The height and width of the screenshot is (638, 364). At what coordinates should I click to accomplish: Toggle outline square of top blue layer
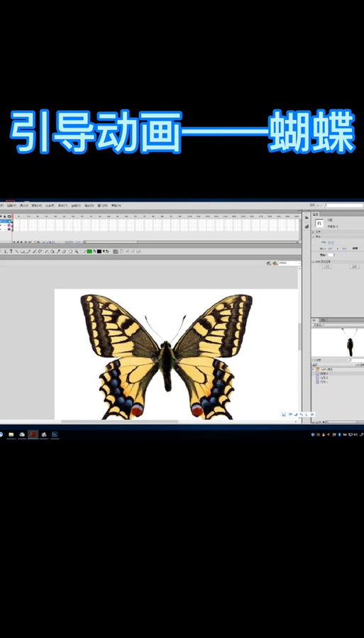coord(9,221)
